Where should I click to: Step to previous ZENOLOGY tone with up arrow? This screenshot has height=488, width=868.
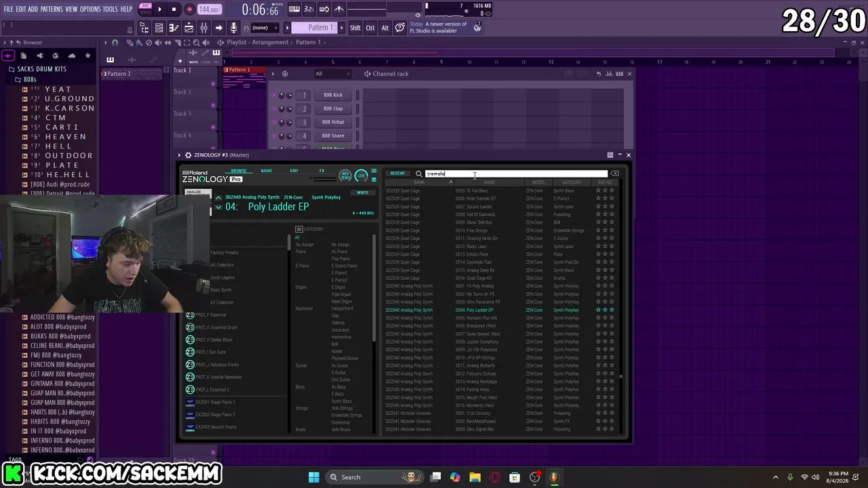[218, 197]
